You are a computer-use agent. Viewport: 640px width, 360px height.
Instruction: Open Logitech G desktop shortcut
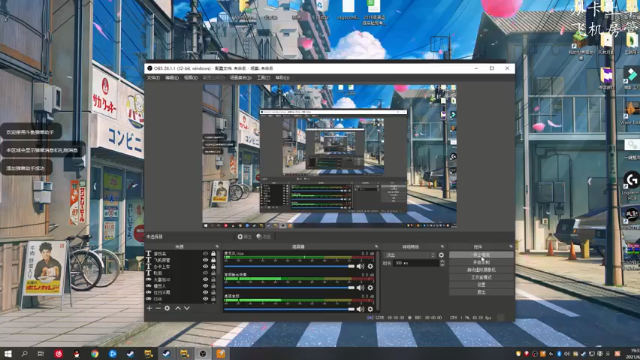pyautogui.click(x=631, y=180)
